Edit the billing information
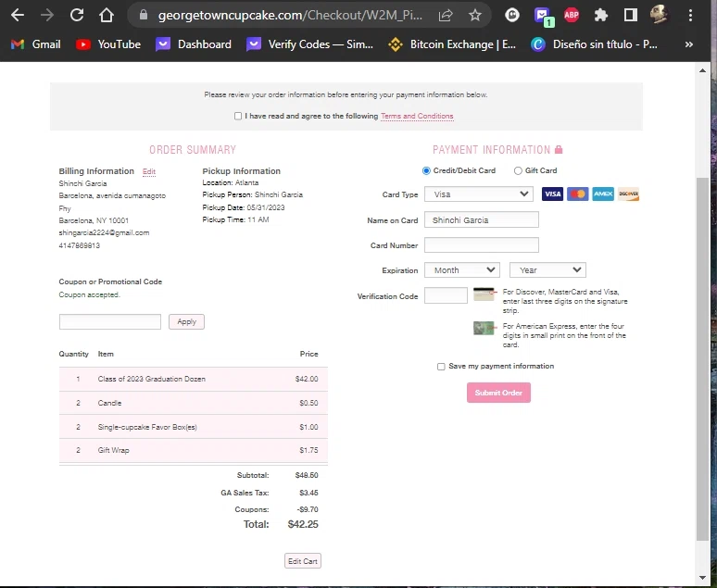 click(x=149, y=171)
